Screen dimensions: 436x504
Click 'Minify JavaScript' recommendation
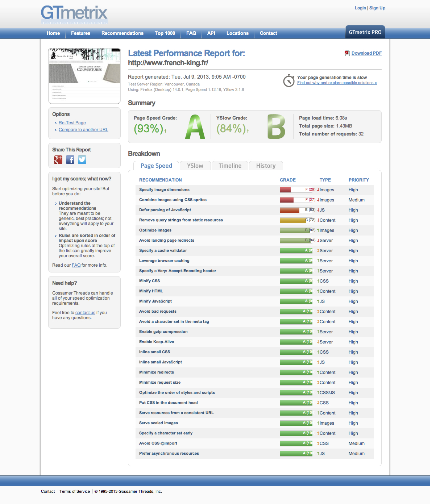tap(155, 301)
